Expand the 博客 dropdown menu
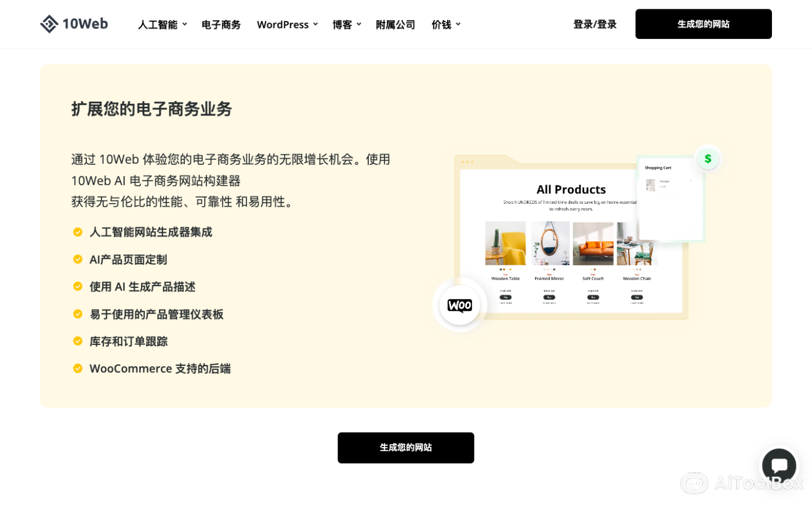812x508 pixels. click(346, 24)
